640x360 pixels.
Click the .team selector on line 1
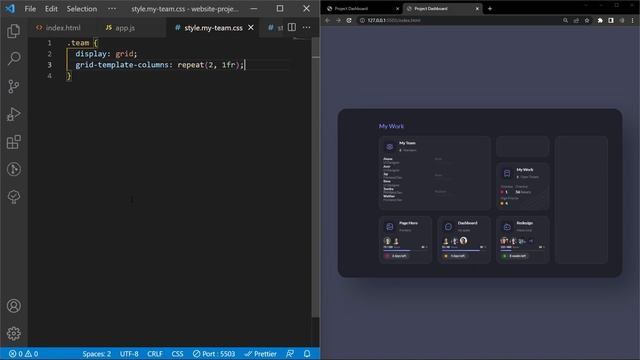[78, 43]
